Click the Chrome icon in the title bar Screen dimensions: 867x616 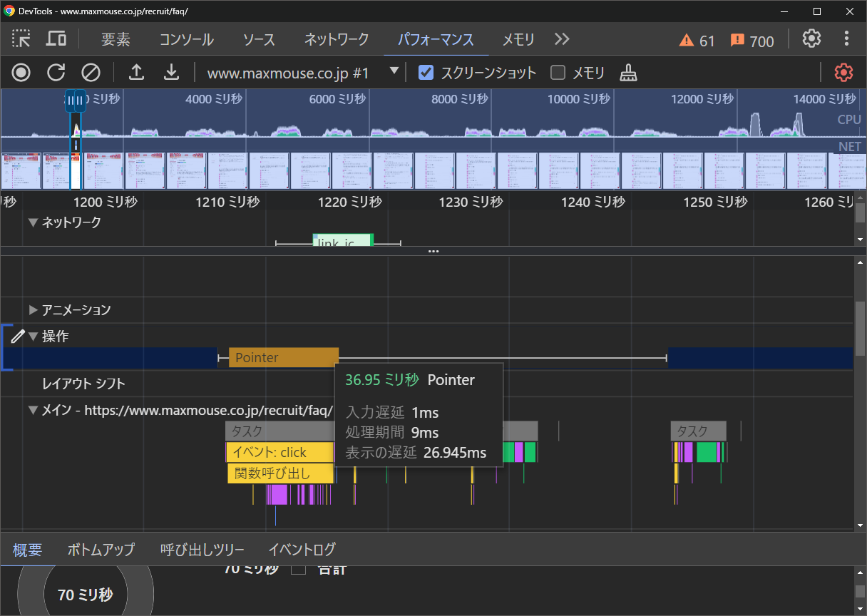pos(9,11)
